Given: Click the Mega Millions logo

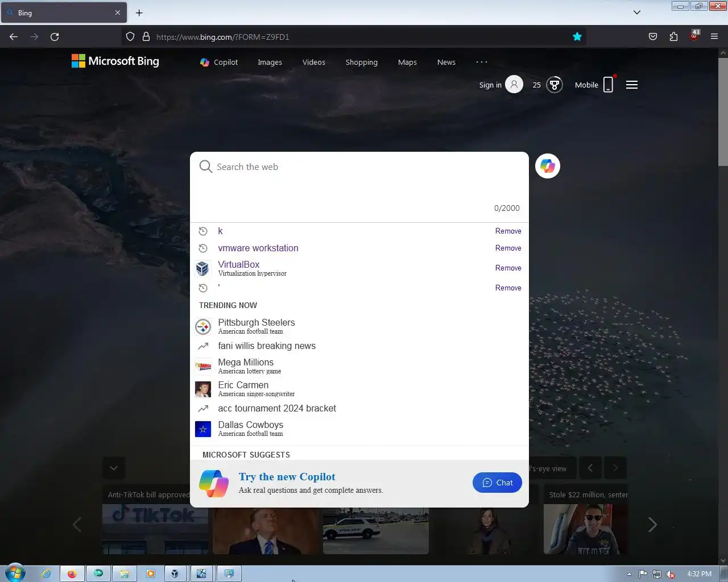Looking at the screenshot, I should coord(203,367).
